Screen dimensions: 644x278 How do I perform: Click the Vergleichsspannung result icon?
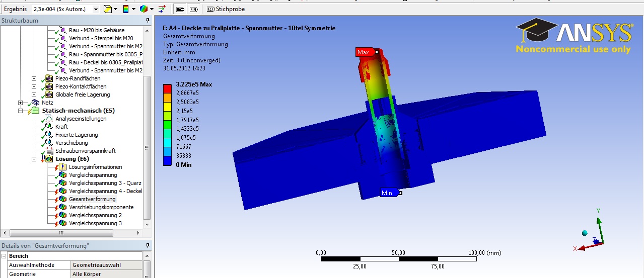click(x=62, y=175)
